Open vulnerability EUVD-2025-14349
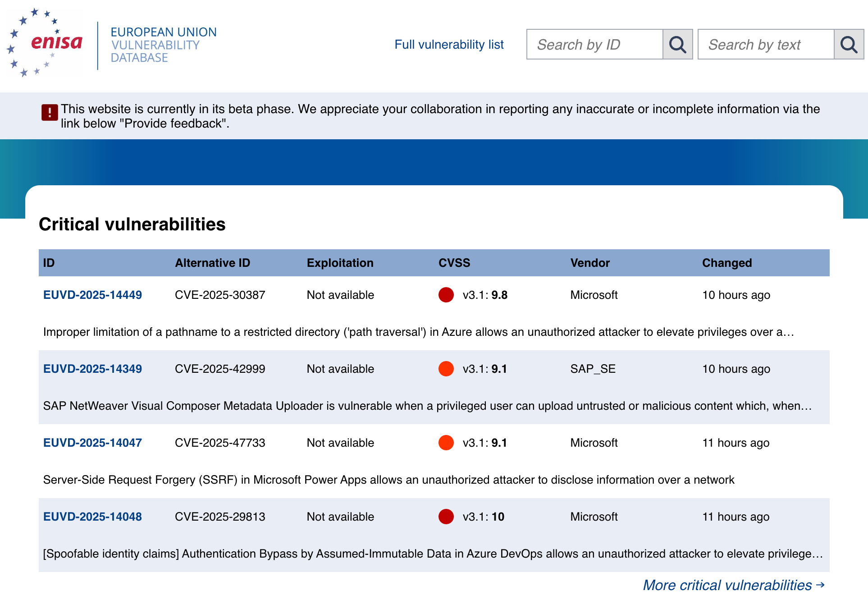 (x=92, y=369)
